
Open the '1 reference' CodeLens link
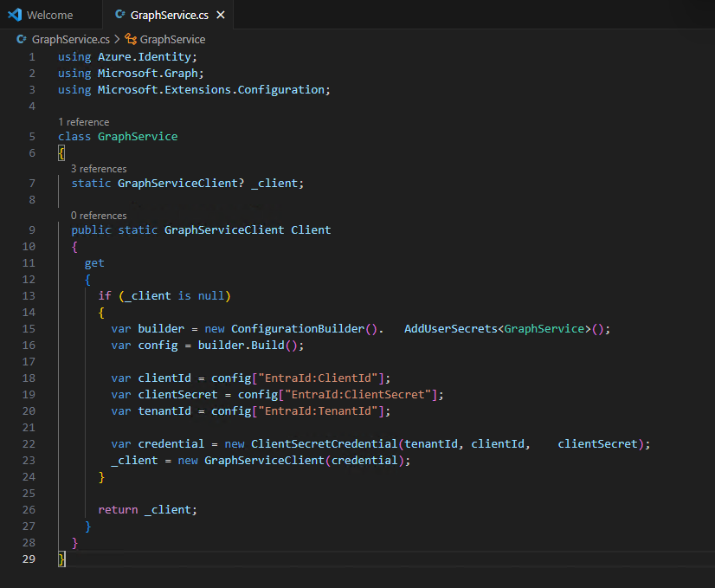coord(83,122)
